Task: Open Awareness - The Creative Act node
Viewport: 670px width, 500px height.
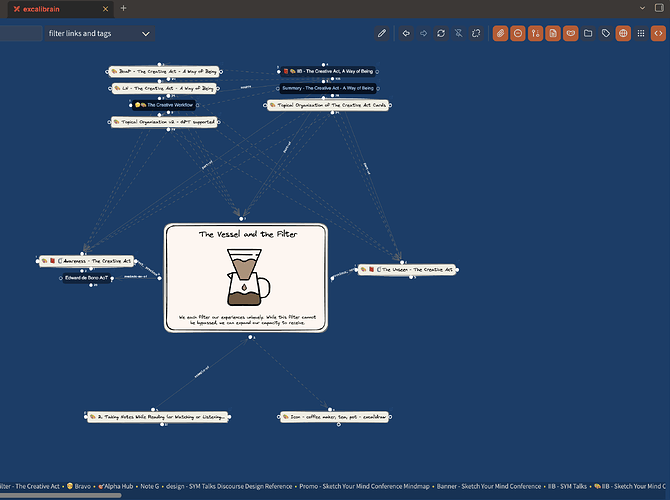Action: (x=87, y=261)
